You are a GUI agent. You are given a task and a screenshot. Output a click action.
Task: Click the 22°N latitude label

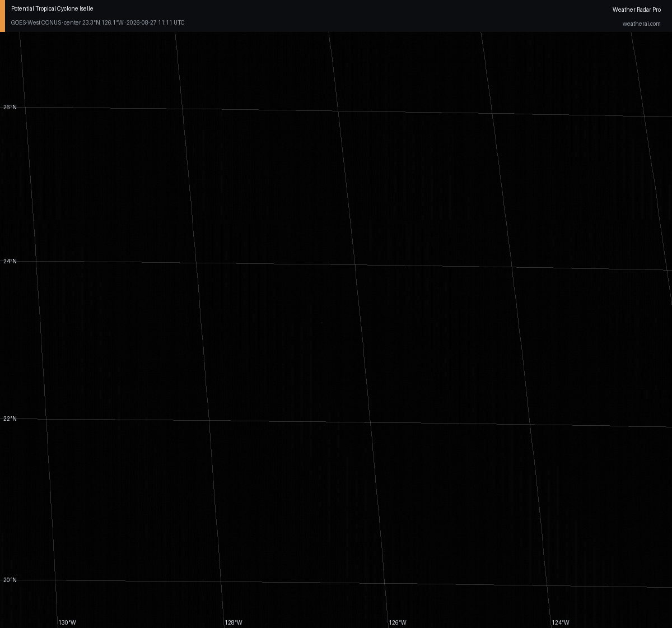10,418
